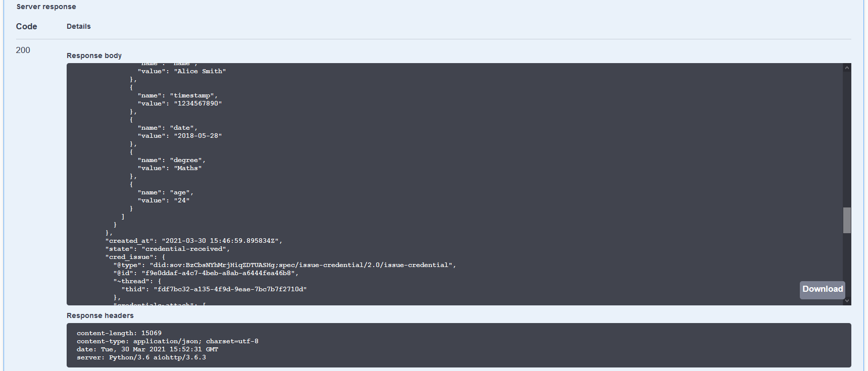The width and height of the screenshot is (868, 371).
Task: Click the timestamp value "1234567890"
Action: tap(198, 103)
